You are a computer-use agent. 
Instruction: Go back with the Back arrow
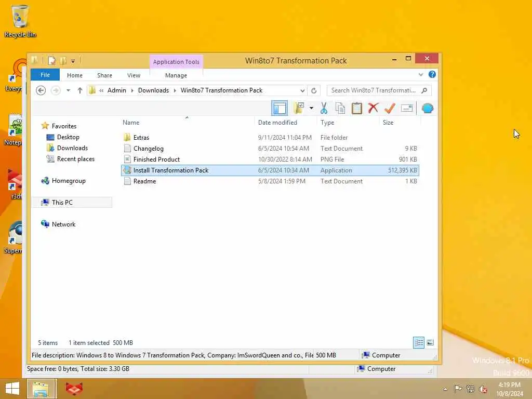(x=41, y=90)
